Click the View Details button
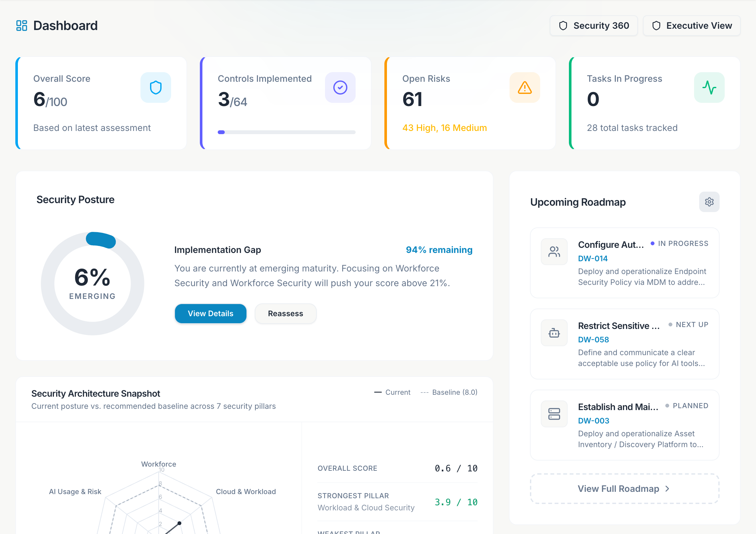 point(210,314)
